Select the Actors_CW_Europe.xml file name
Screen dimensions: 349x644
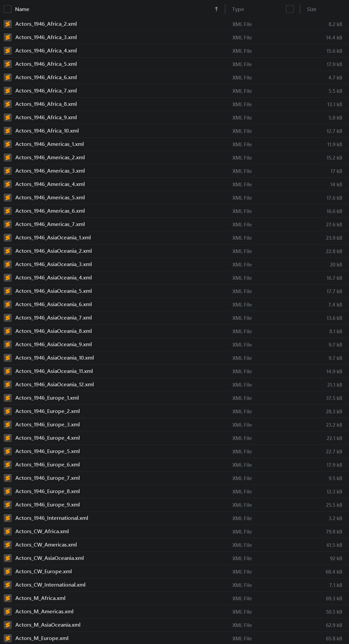(x=43, y=572)
